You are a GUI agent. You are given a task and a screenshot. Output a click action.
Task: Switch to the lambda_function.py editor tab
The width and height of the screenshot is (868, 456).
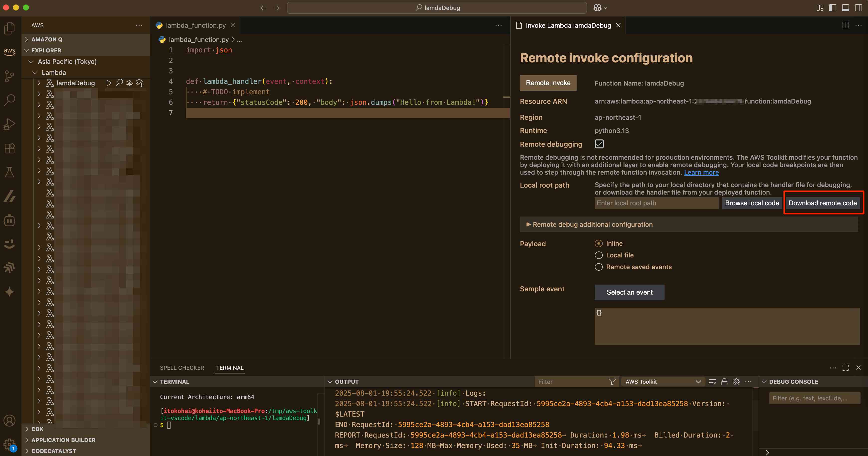[x=195, y=25]
